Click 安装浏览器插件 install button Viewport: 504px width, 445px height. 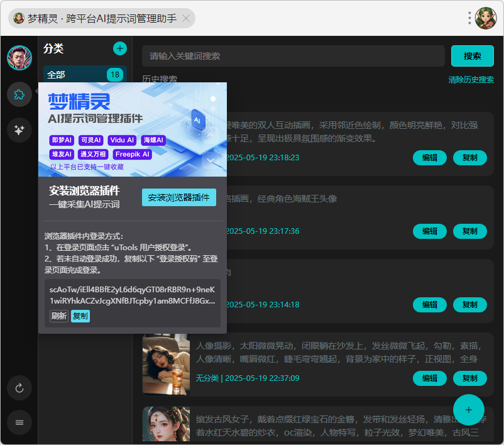click(x=179, y=197)
